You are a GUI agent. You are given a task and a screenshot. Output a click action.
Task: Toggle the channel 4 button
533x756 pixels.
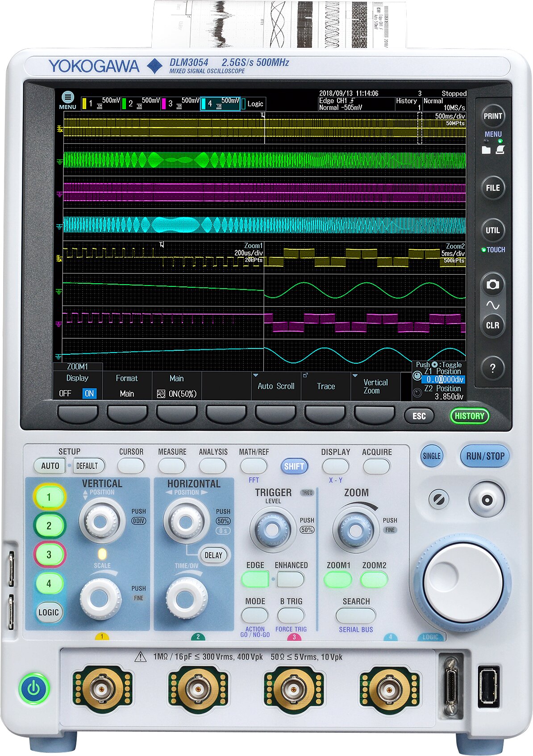(49, 584)
